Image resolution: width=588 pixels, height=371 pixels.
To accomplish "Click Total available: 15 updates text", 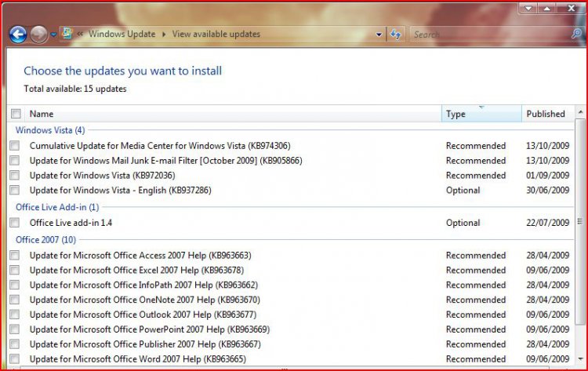I will [75, 89].
